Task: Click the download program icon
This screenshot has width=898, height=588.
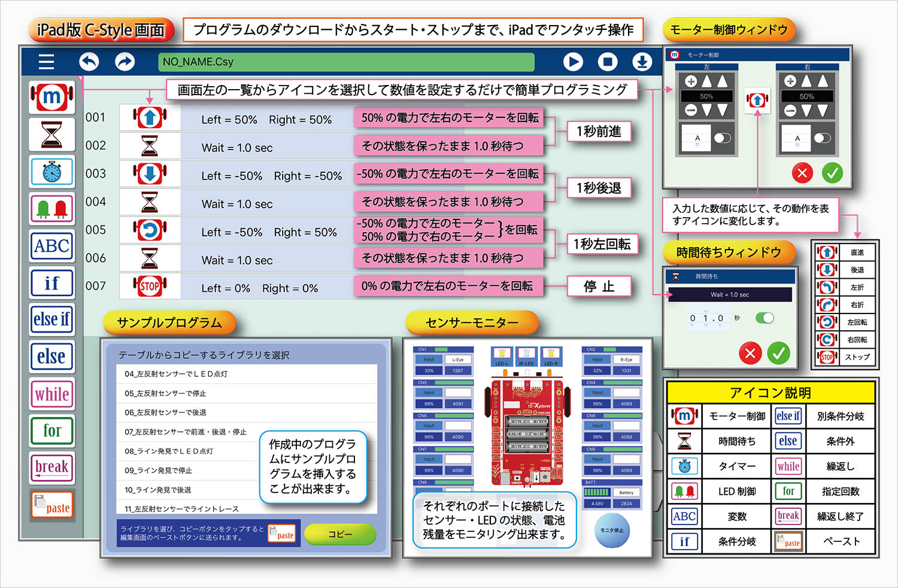Action: click(642, 62)
